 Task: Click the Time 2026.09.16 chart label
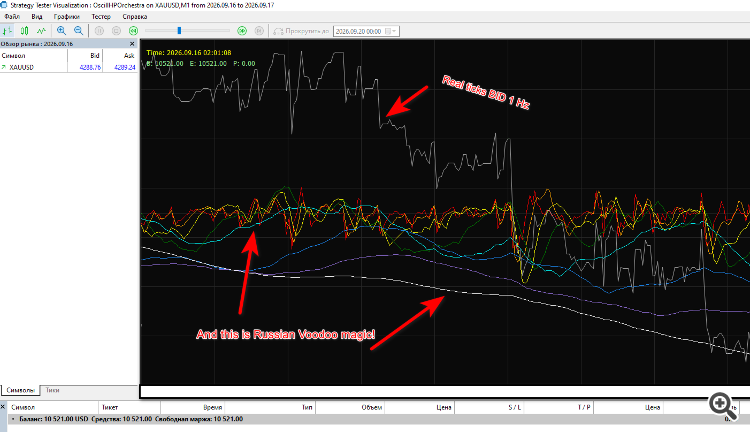pos(189,53)
